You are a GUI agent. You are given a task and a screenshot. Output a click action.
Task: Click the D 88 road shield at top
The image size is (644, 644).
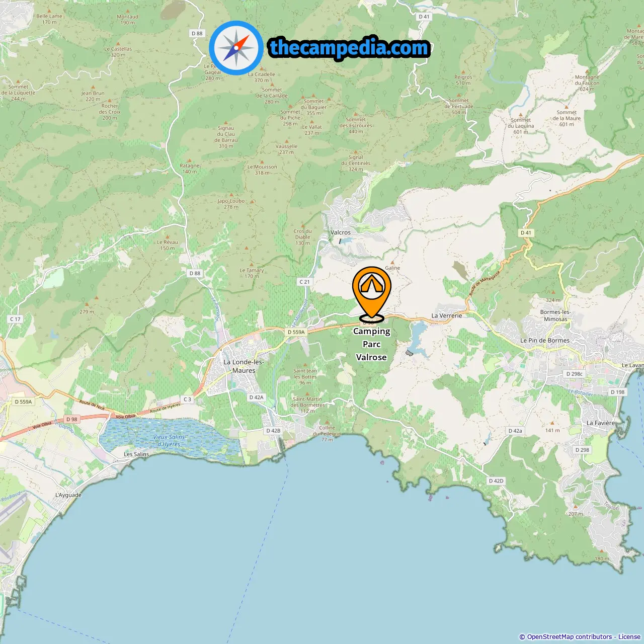pos(197,33)
